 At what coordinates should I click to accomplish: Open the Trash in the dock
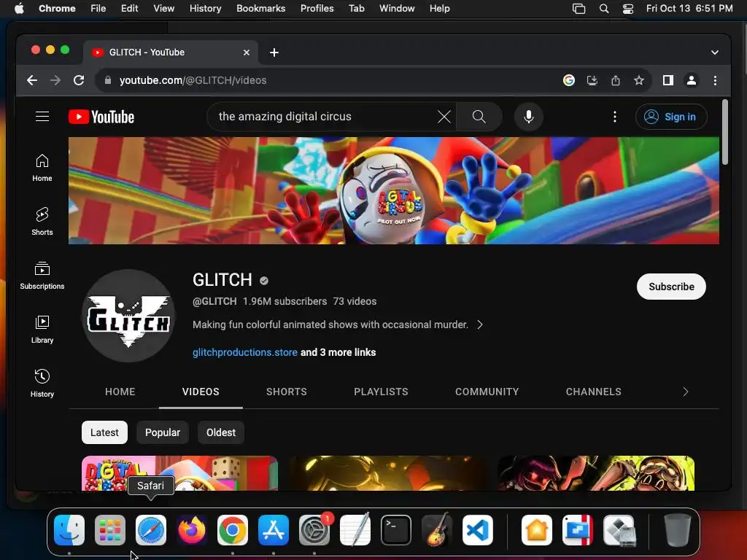(x=678, y=530)
